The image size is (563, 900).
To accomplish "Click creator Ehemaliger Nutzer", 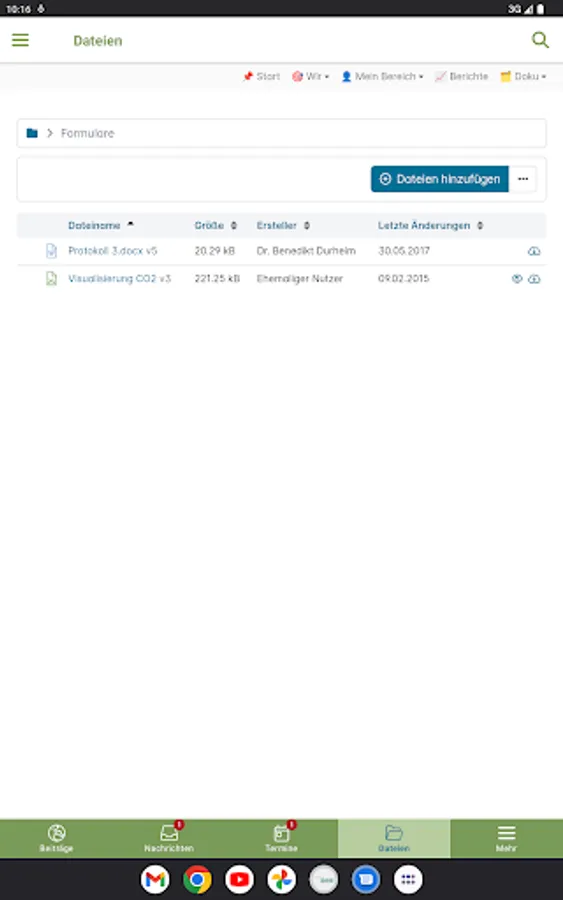I will pos(300,278).
